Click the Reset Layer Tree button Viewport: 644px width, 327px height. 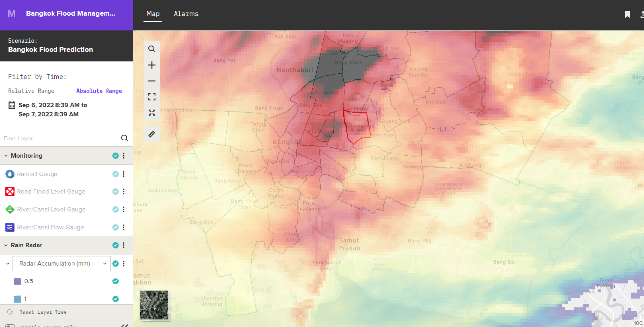(38, 312)
